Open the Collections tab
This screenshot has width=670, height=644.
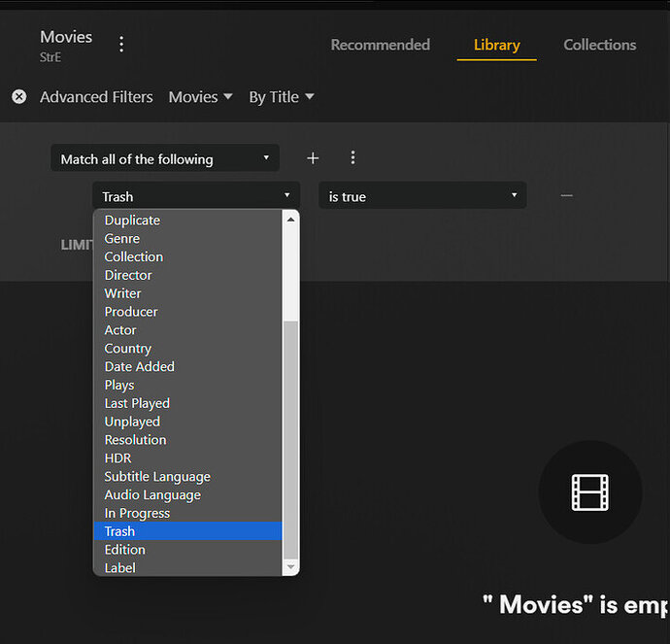pyautogui.click(x=599, y=45)
